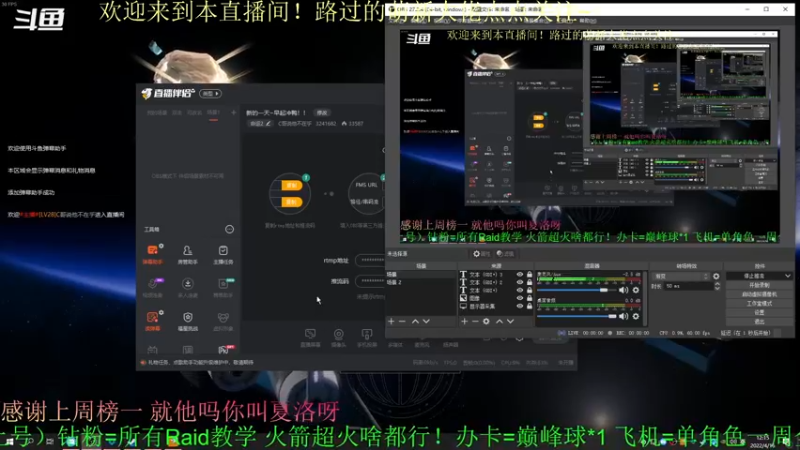800x450 pixels.
Task: Click 修改 to edit the stream title
Action: [x=322, y=113]
